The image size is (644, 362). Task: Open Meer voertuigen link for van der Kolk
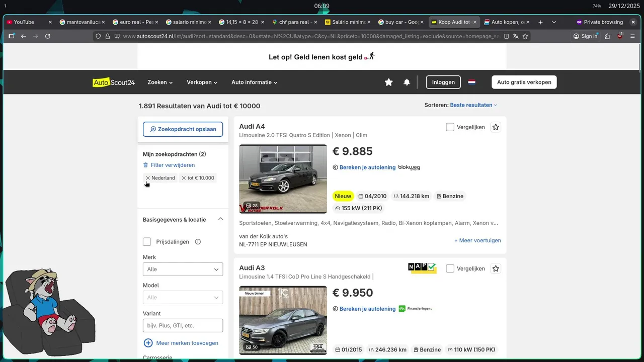(477, 240)
